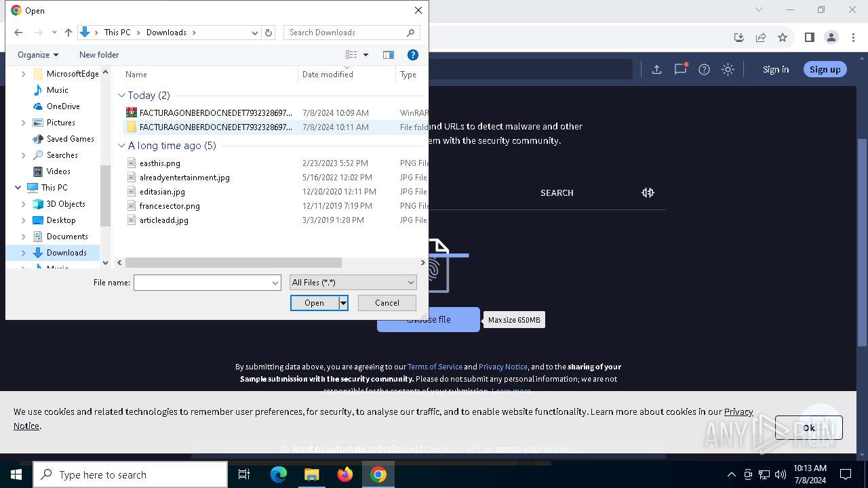Switch to the SEARCH tab on the page
868x488 pixels.
point(557,192)
